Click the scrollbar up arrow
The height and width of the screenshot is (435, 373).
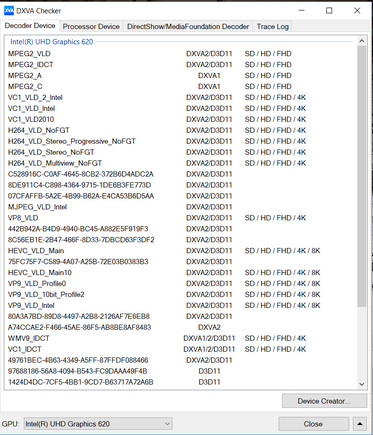(x=362, y=41)
